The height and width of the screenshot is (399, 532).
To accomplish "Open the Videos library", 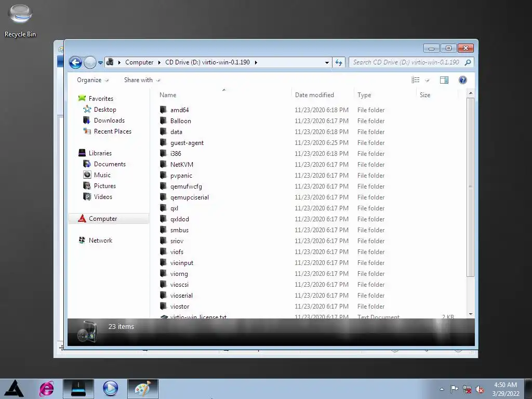I will (103, 197).
